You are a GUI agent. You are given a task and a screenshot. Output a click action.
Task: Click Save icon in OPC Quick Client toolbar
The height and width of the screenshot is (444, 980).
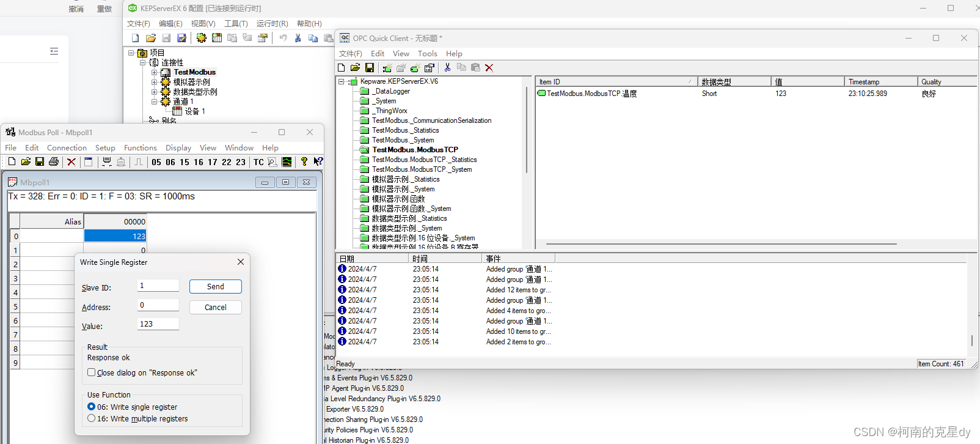370,68
